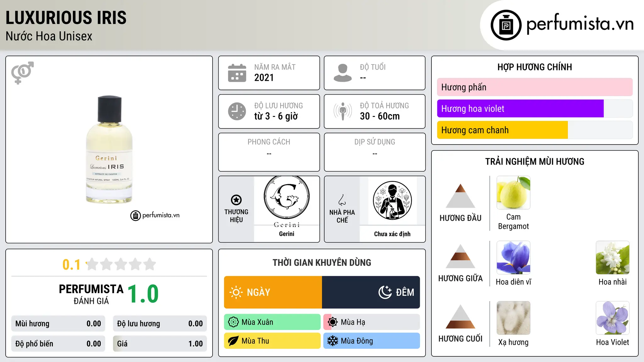The width and height of the screenshot is (644, 362).
Task: Click the Xạ hương note name
Action: pos(514,342)
